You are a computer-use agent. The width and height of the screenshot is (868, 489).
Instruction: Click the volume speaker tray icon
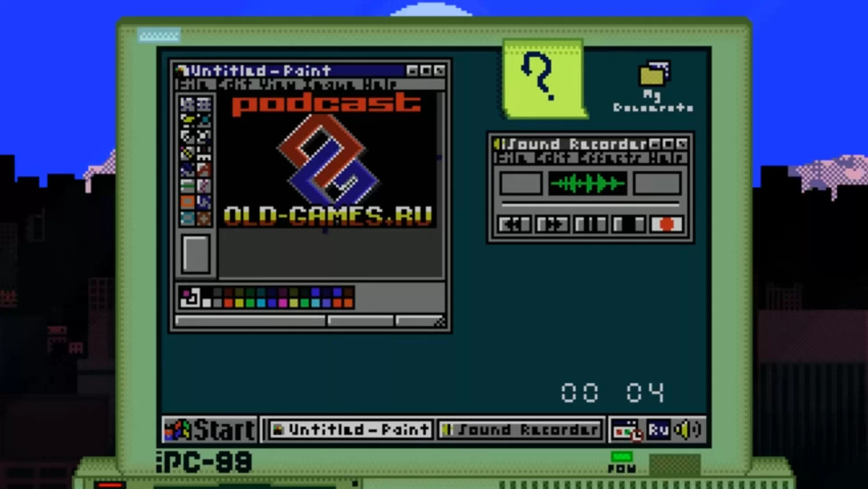pos(687,429)
